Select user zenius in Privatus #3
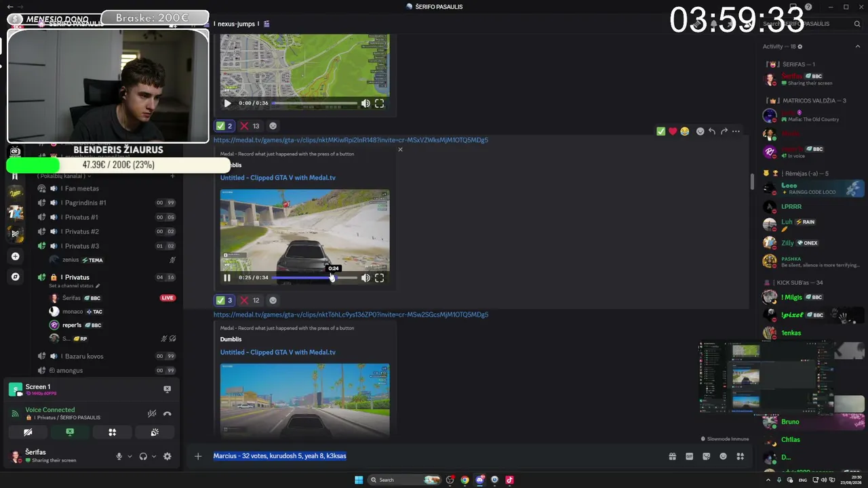The image size is (868, 488). (x=71, y=260)
